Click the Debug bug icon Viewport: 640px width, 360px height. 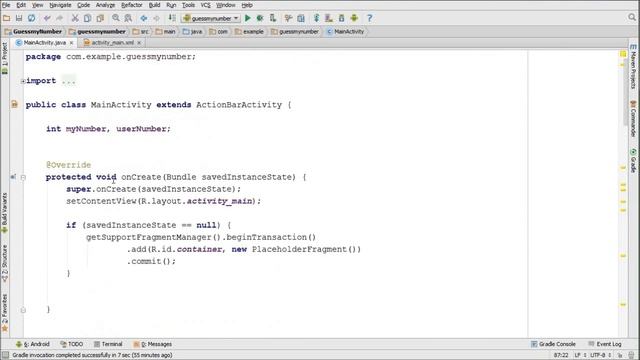[260, 18]
